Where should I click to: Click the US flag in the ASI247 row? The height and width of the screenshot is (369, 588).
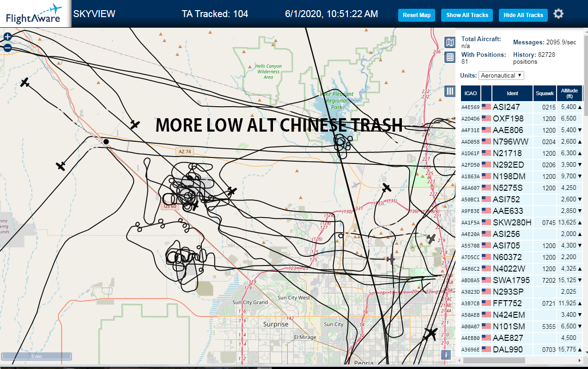pyautogui.click(x=486, y=107)
